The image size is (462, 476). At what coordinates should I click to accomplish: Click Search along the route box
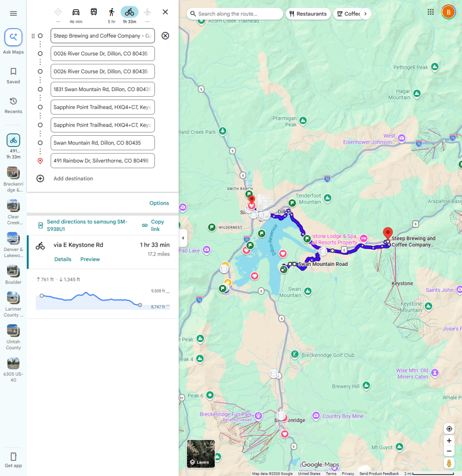(235, 13)
